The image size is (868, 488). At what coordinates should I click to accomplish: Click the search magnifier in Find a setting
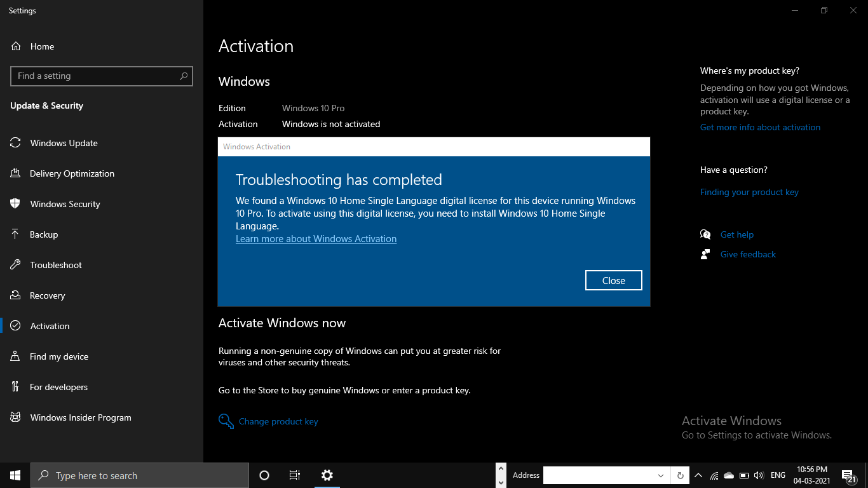(x=184, y=76)
